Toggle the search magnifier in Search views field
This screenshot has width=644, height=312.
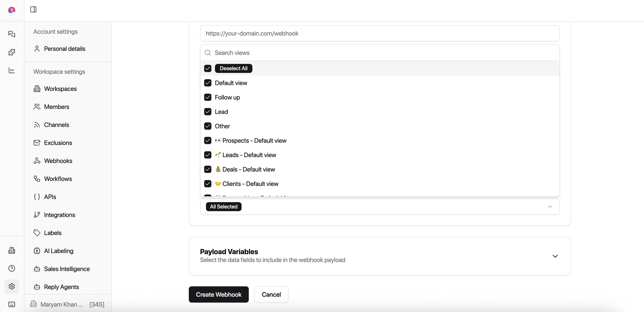(208, 52)
